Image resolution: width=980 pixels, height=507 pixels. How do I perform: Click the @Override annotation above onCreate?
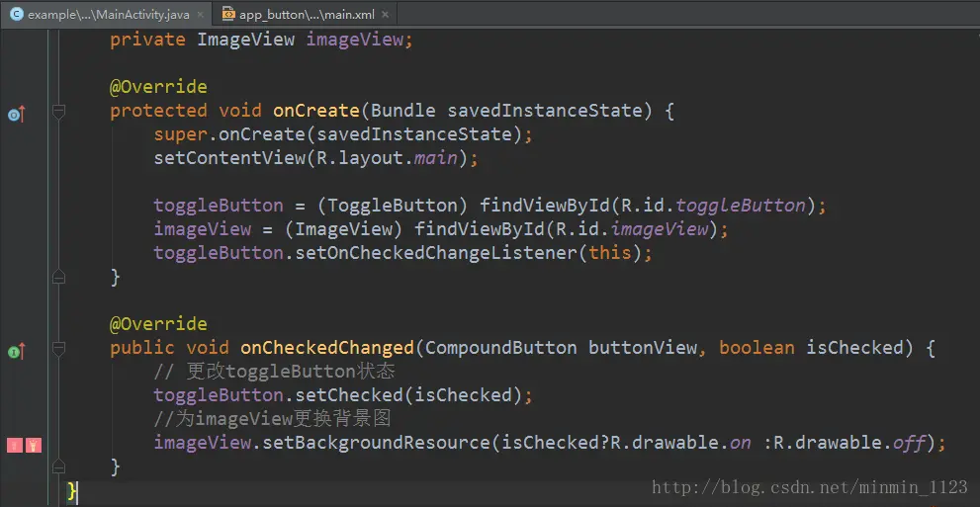point(158,87)
